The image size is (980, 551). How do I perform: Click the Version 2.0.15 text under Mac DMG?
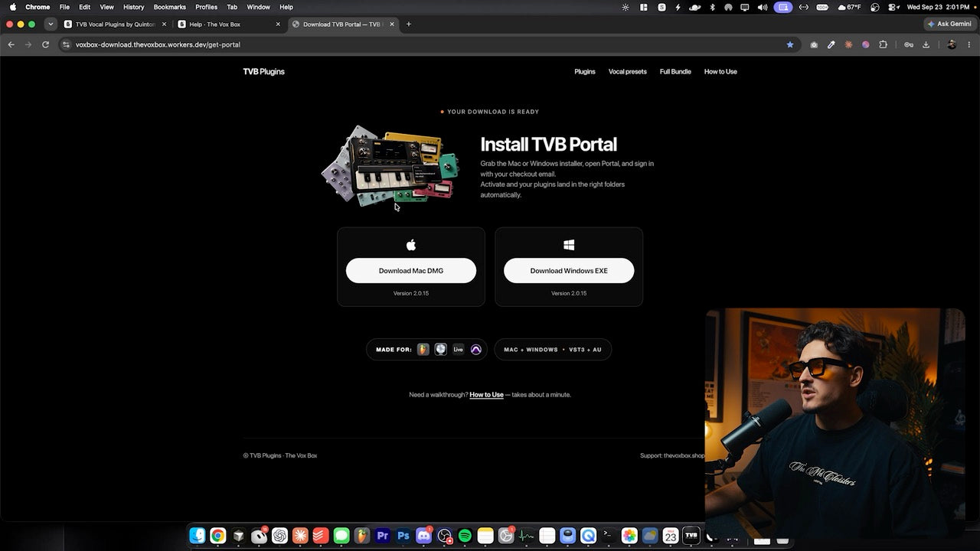click(411, 293)
